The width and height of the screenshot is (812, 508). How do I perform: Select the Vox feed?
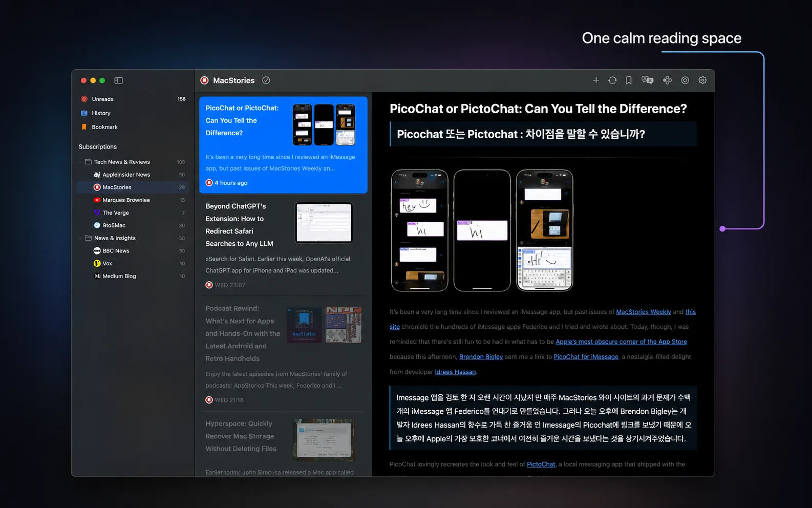(133, 264)
